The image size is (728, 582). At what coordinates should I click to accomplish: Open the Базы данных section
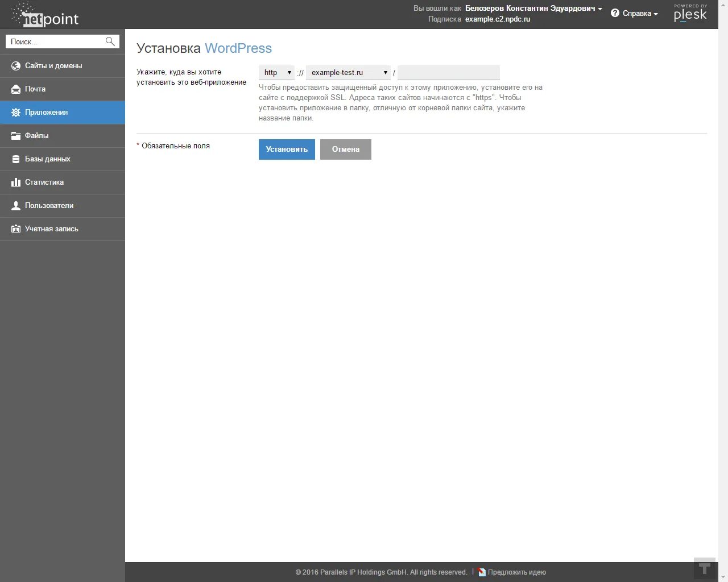(63, 159)
